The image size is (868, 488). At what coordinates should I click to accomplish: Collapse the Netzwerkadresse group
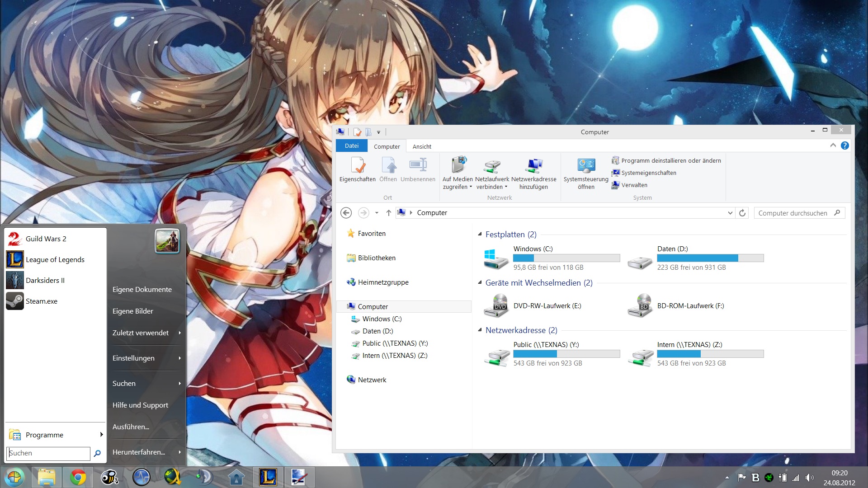click(x=480, y=330)
